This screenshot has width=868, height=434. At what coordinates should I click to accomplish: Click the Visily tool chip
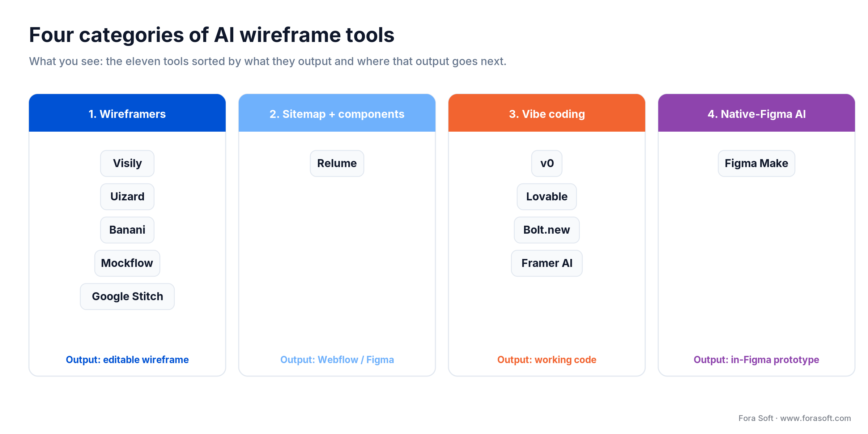click(x=127, y=163)
